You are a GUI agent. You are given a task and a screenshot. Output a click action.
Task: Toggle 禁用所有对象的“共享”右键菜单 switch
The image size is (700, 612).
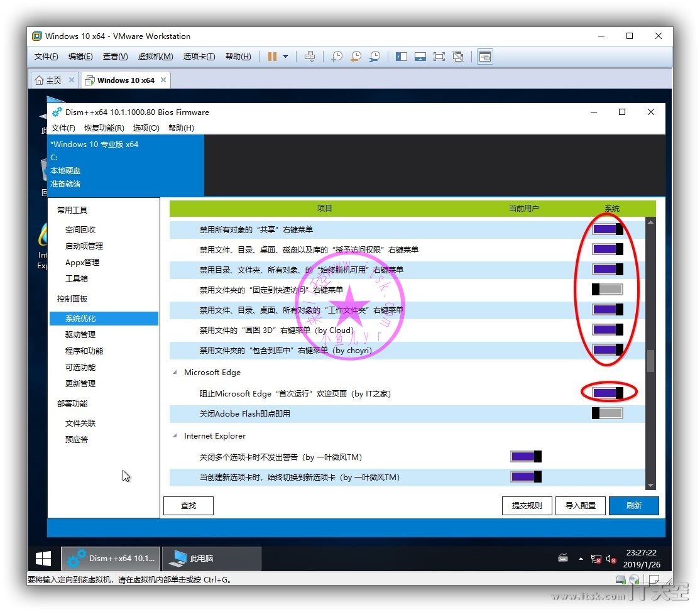[x=607, y=229]
